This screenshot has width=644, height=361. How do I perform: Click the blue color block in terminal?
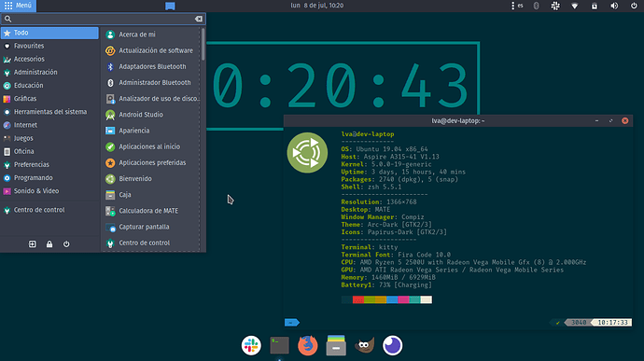pyautogui.click(x=392, y=299)
